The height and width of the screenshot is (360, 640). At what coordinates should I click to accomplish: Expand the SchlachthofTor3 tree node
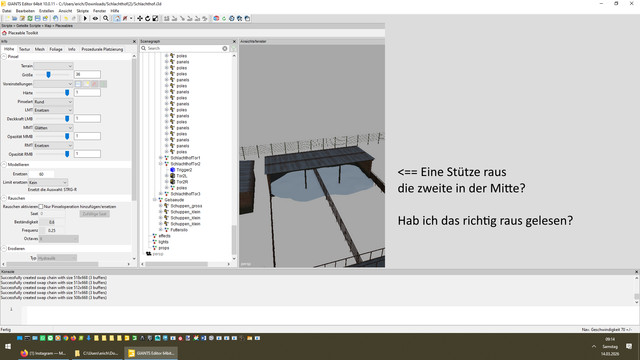coord(160,194)
